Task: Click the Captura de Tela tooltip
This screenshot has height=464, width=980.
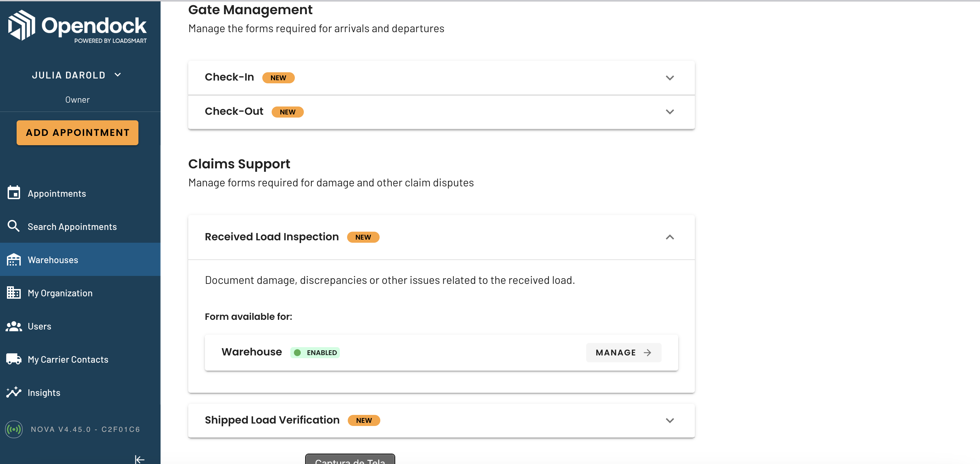Action: point(350,460)
